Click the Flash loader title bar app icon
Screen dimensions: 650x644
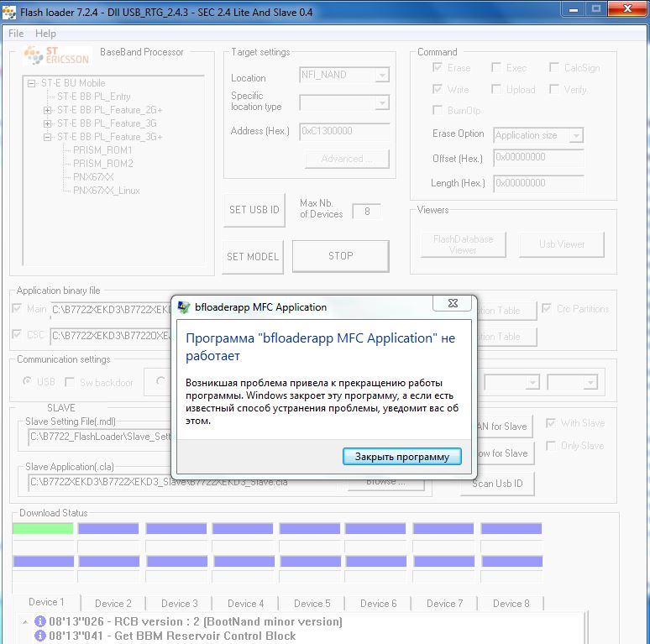8,13
